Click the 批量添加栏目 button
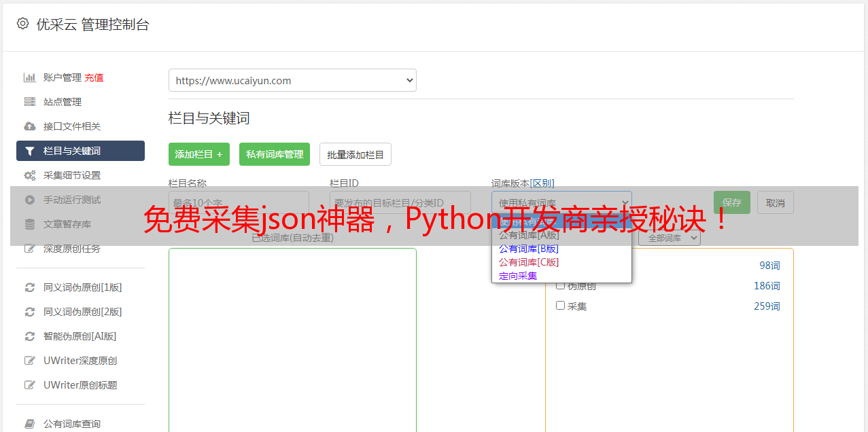This screenshot has width=868, height=432. point(355,154)
